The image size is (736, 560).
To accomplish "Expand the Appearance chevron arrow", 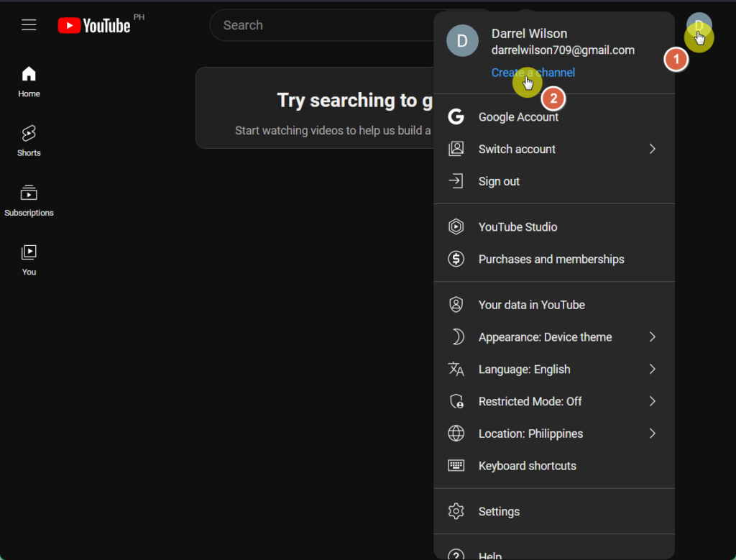I will pos(652,337).
